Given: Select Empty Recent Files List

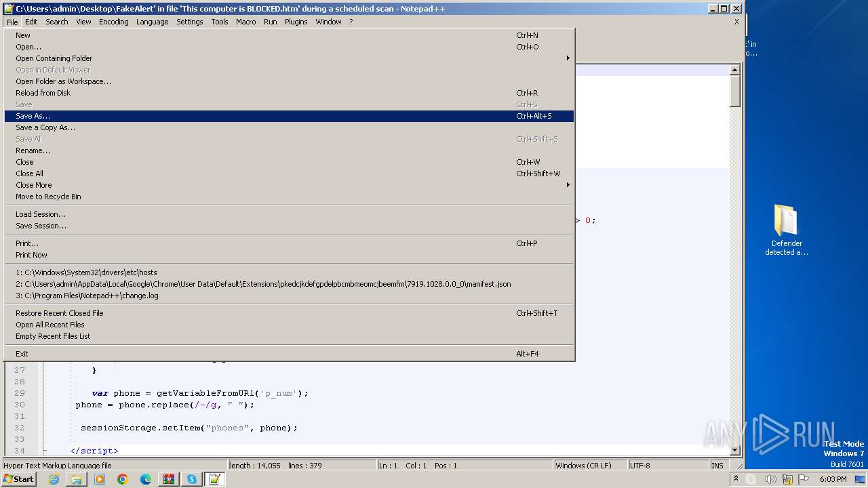Looking at the screenshot, I should [290, 336].
